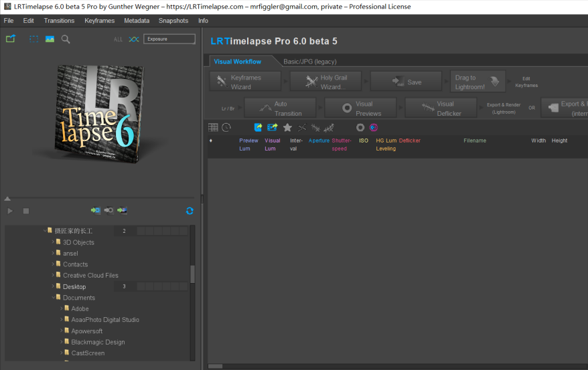Screen dimensions: 588x370
Task: Click the green export icon at top left
Action: click(x=11, y=39)
